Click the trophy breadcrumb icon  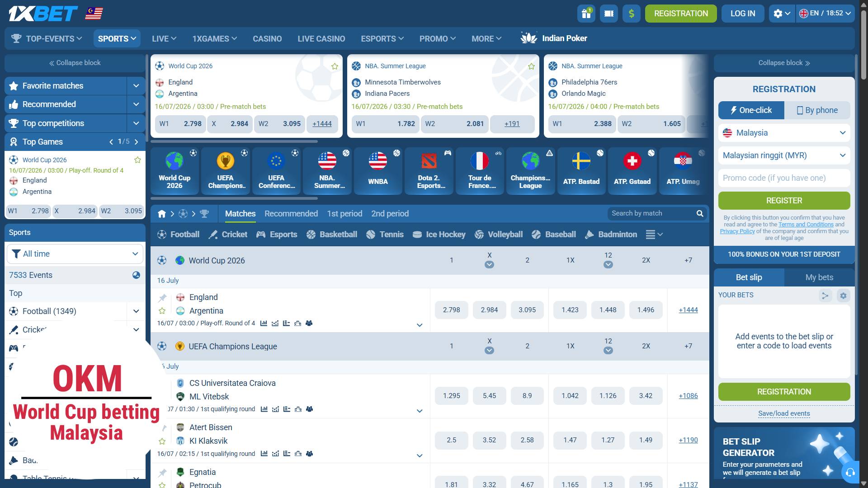pyautogui.click(x=204, y=214)
